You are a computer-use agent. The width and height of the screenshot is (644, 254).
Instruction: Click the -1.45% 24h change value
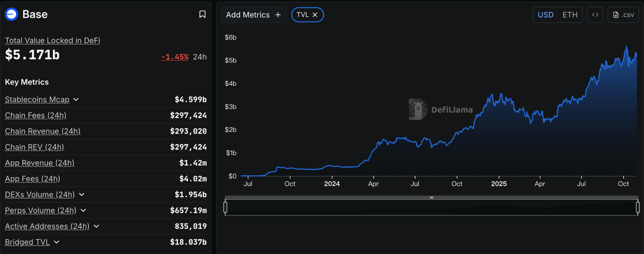175,57
